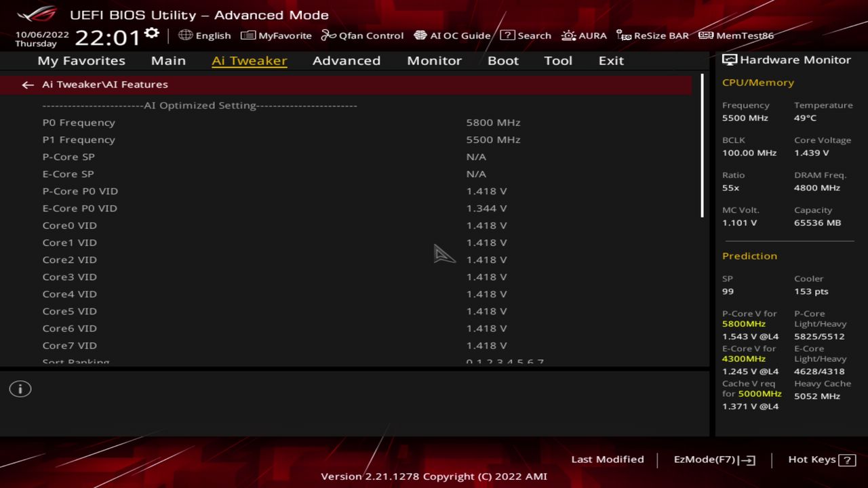Viewport: 868px width, 488px height.
Task: Open Qfan Control via the fan icon
Action: pyautogui.click(x=329, y=35)
